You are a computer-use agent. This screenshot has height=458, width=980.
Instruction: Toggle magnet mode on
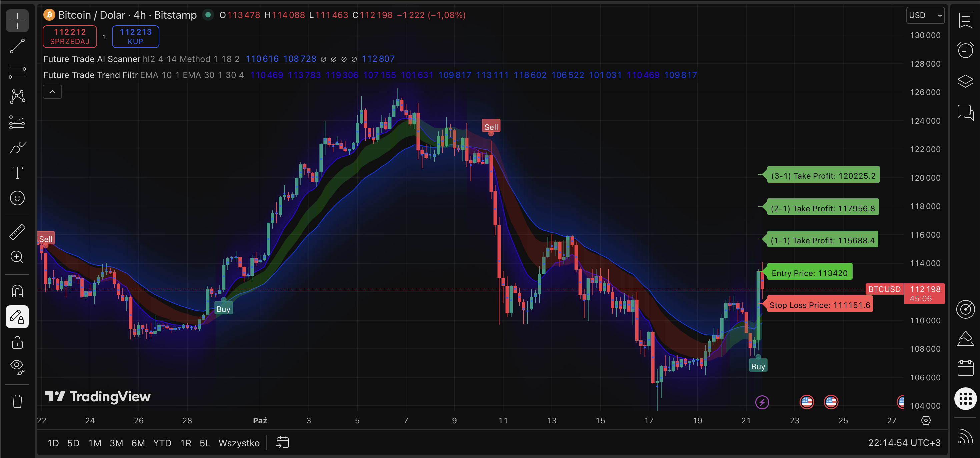[x=17, y=291]
